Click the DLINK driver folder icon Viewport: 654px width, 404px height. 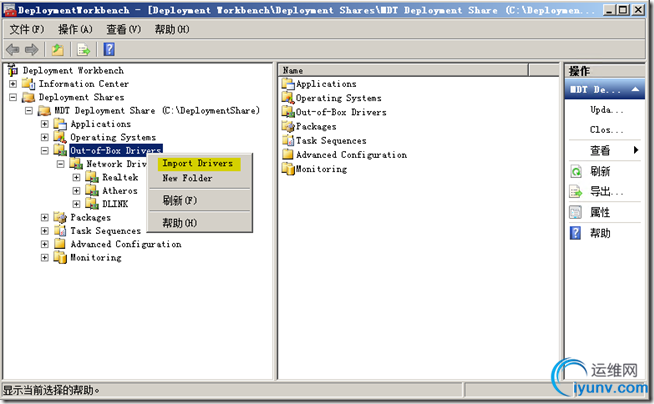click(92, 204)
